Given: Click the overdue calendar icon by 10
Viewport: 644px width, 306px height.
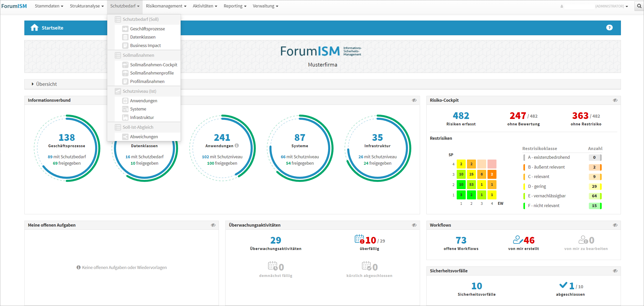Looking at the screenshot, I should [x=359, y=239].
